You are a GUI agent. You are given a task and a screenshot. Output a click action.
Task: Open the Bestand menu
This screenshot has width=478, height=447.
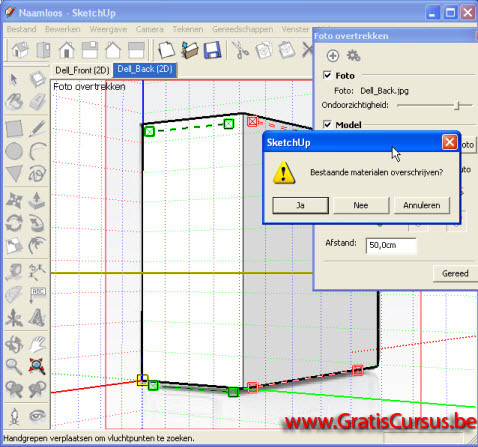pos(21,29)
